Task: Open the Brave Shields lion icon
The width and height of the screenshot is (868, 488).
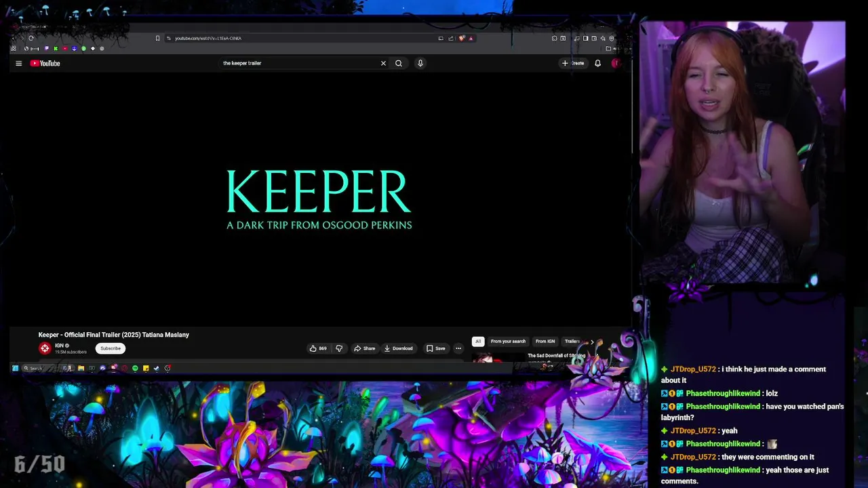Action: pyautogui.click(x=462, y=38)
